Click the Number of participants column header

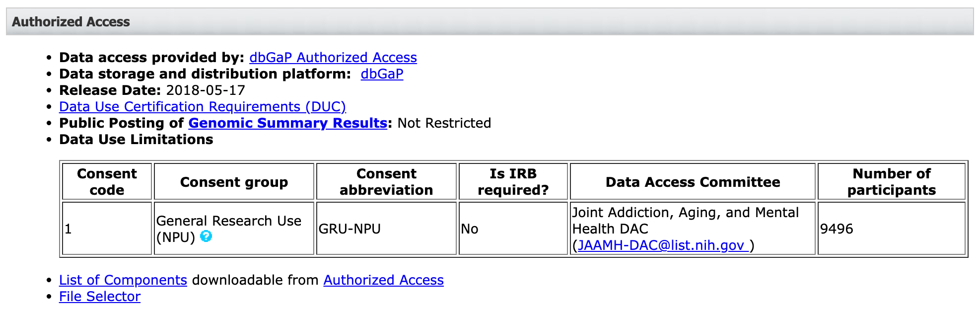click(x=891, y=182)
